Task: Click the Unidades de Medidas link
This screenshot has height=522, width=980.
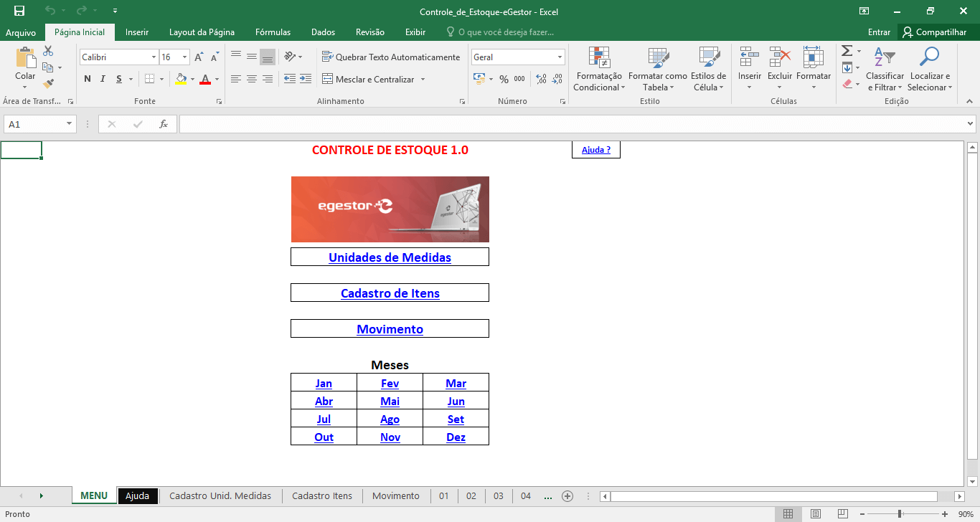Action: click(x=390, y=257)
